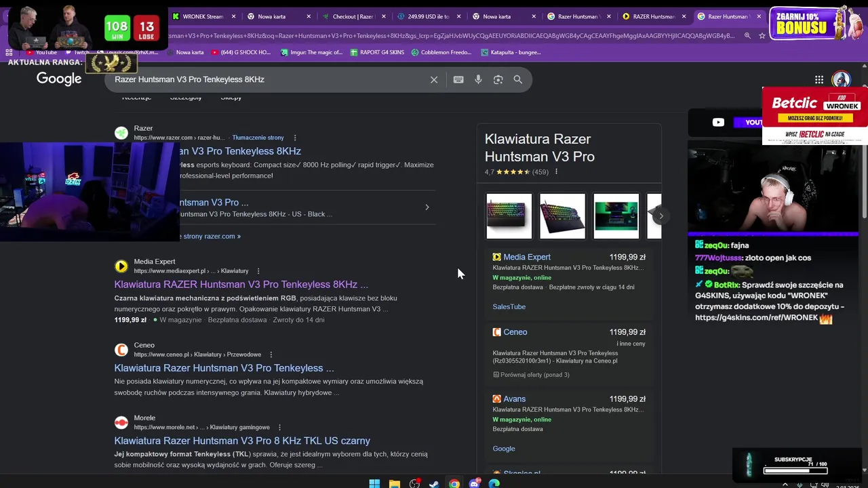Open Media Expert Klawiatura RAZER Huntsman result

[x=241, y=285]
